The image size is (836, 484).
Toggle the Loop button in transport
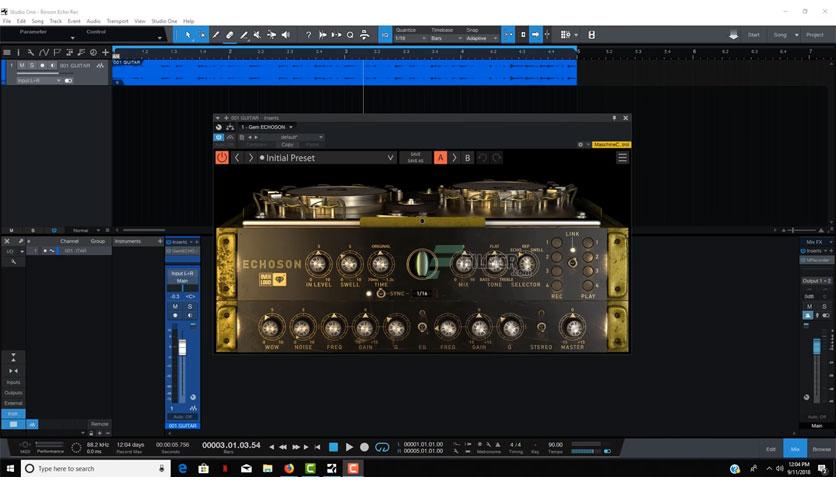click(x=382, y=447)
